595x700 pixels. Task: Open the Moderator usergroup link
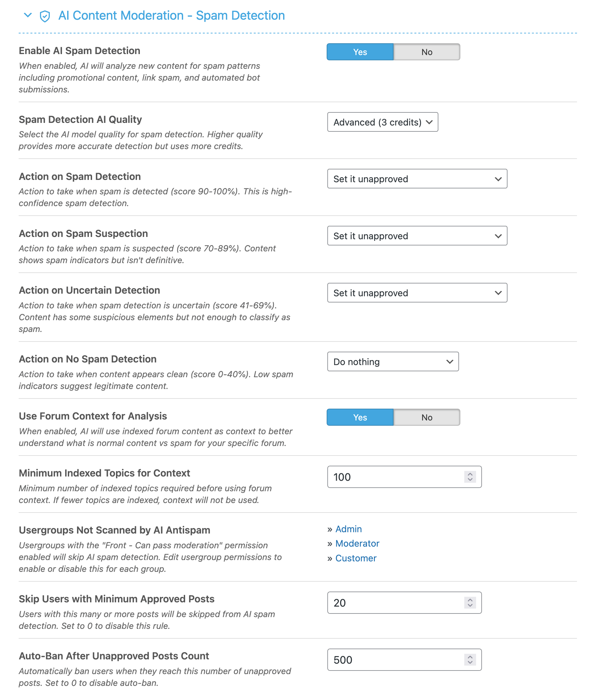(x=357, y=543)
